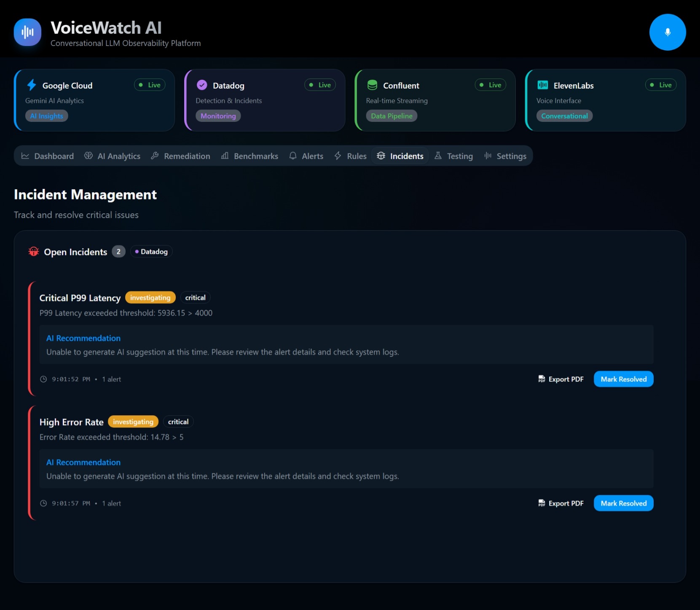Click the Datadog purple checkmark icon

point(202,85)
